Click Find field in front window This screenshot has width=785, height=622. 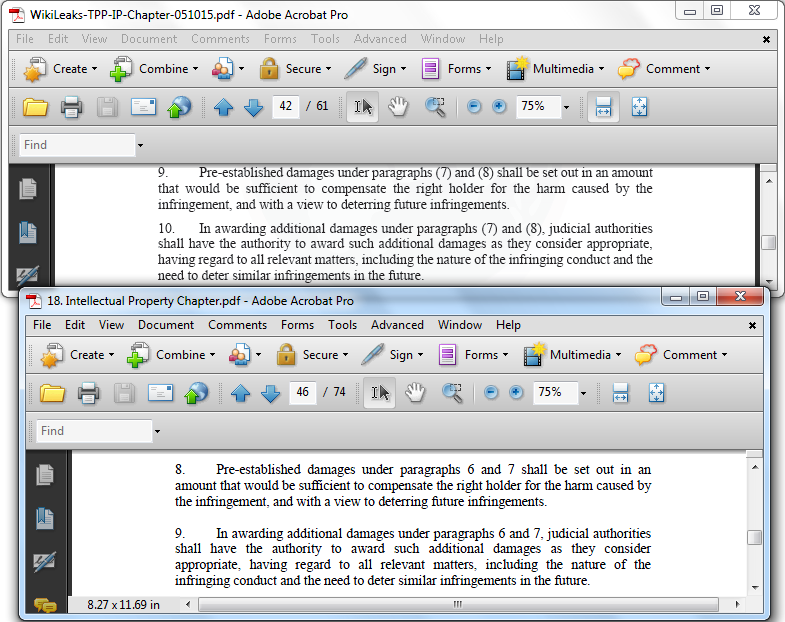(94, 431)
